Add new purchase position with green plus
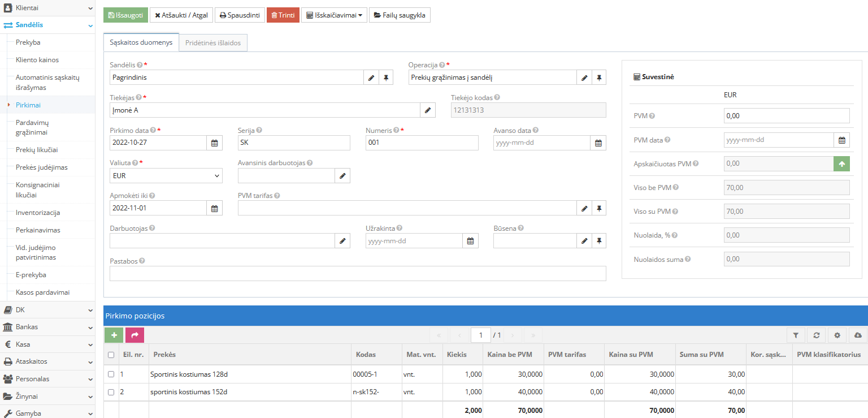Viewport: 868px width, 418px height. tap(114, 335)
